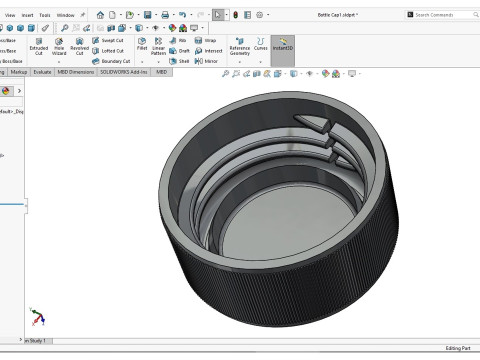Open an existing file
The height and width of the screenshot is (360, 480).
[130, 15]
